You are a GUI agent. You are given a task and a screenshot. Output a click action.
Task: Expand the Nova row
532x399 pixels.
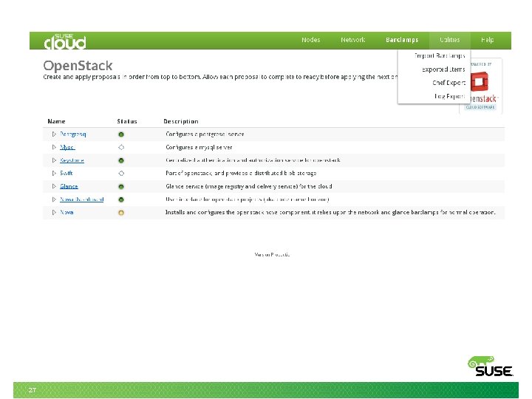point(54,212)
